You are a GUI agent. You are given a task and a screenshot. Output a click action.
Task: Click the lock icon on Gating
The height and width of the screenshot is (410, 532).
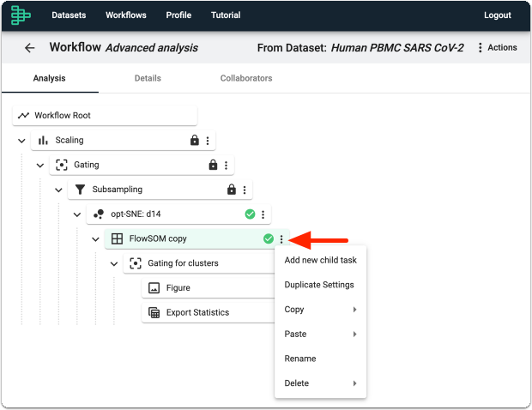213,165
